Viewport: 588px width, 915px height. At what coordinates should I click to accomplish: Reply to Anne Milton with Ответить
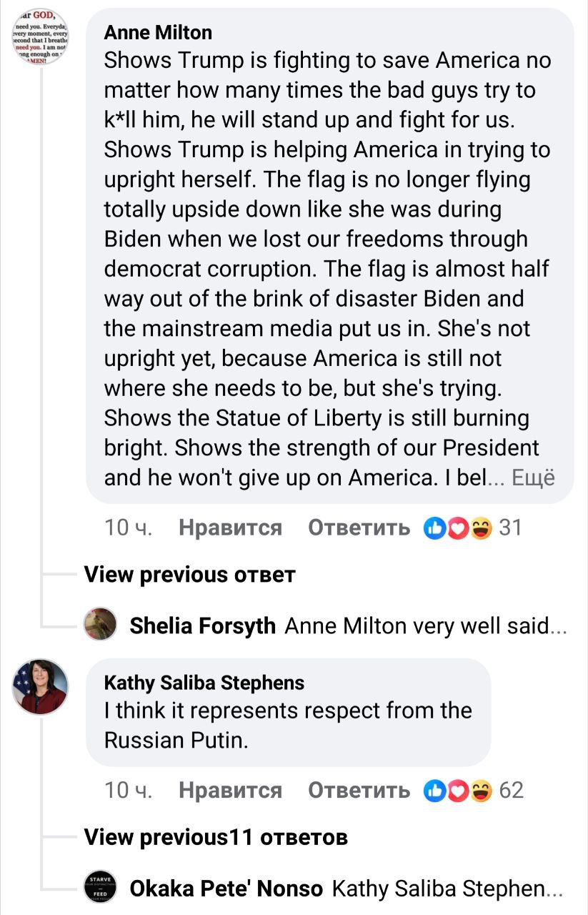[359, 528]
